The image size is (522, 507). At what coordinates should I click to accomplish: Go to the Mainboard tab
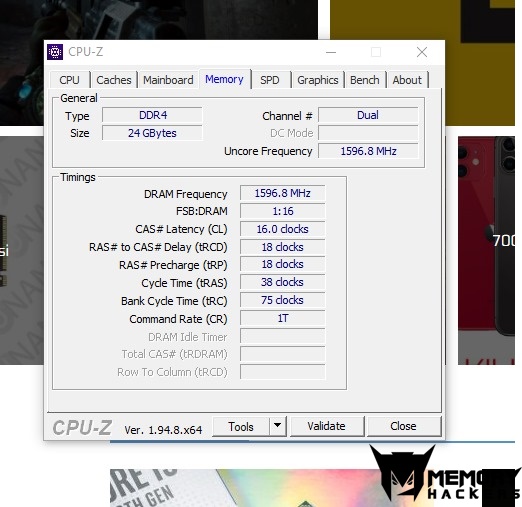(x=168, y=80)
